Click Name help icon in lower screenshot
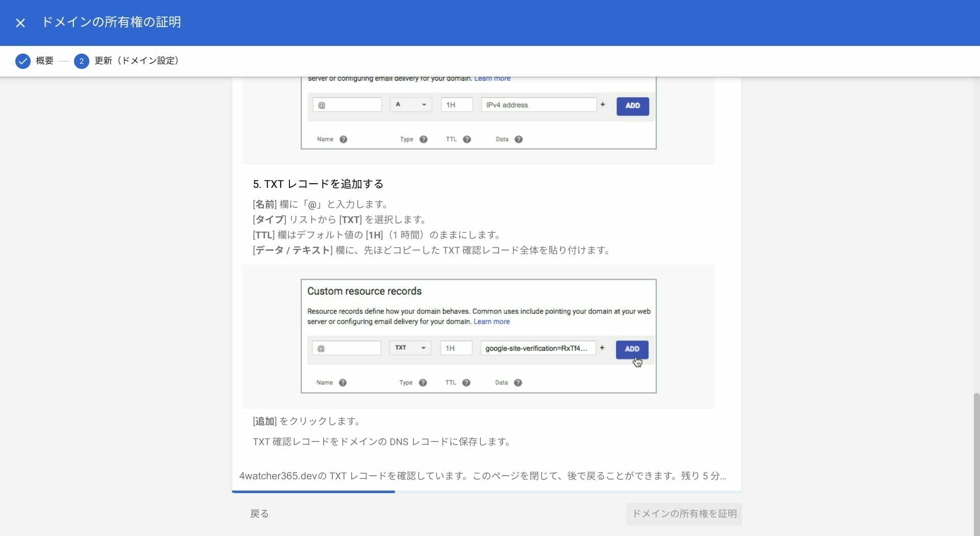The width and height of the screenshot is (980, 536). click(342, 383)
